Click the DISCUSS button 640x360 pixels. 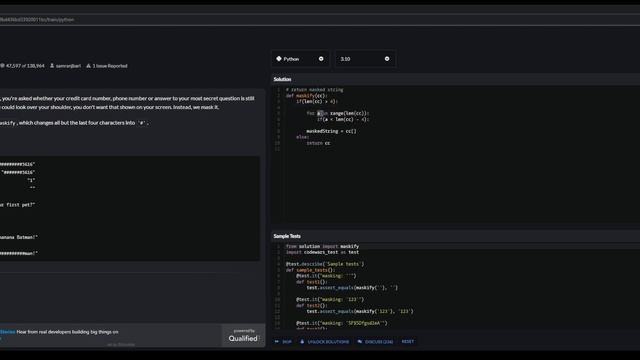[375, 342]
